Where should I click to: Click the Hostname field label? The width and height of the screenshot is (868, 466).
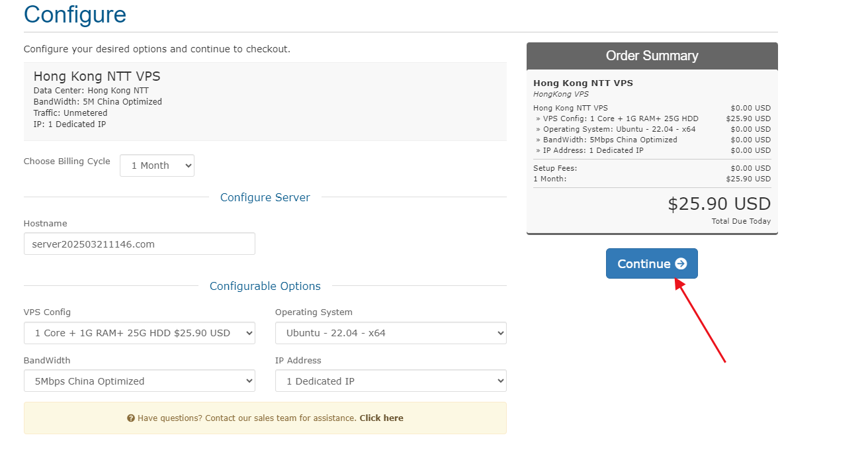46,224
